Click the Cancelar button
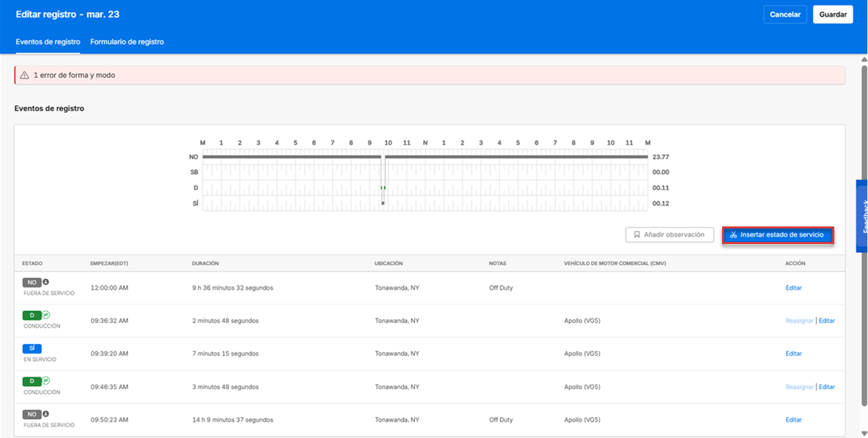 pos(785,14)
